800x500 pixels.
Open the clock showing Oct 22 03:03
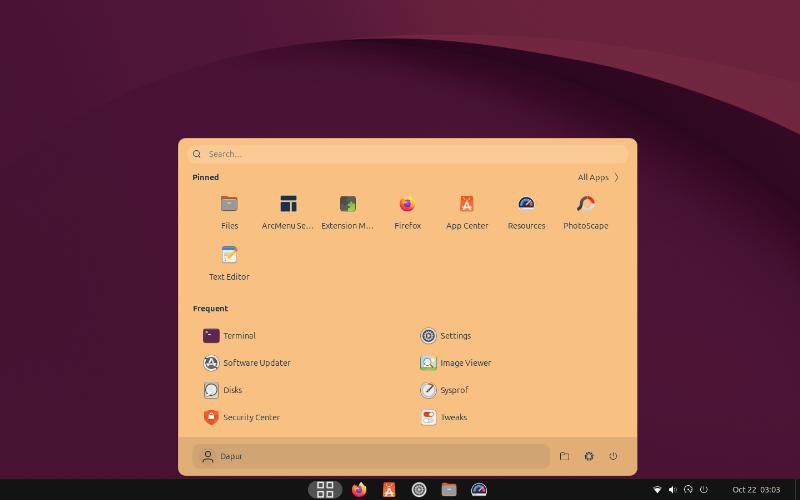(x=756, y=490)
